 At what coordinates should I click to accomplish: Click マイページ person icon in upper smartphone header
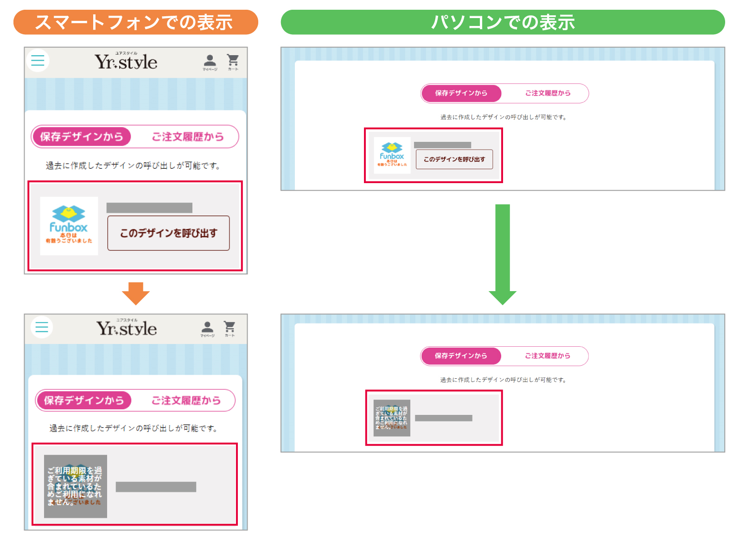coord(210,62)
